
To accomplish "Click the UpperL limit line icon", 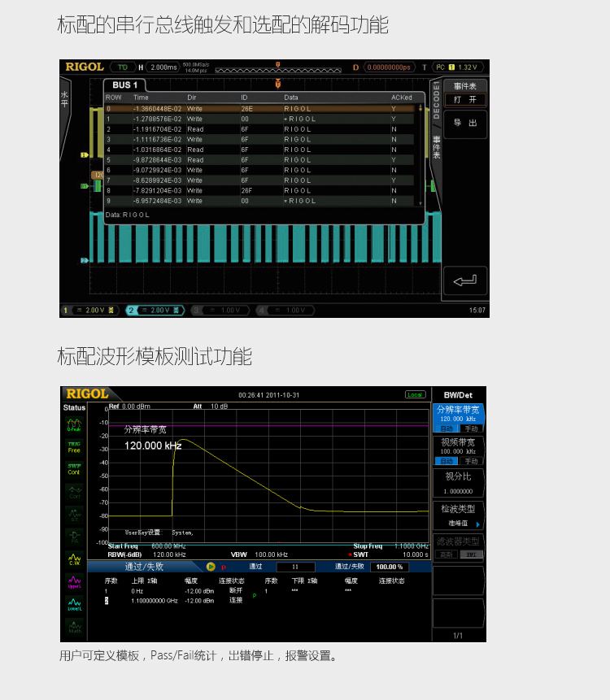I will (x=74, y=581).
